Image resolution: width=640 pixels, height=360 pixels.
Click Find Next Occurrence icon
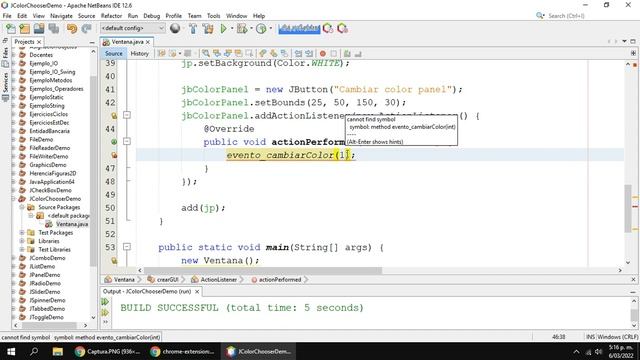pos(228,53)
